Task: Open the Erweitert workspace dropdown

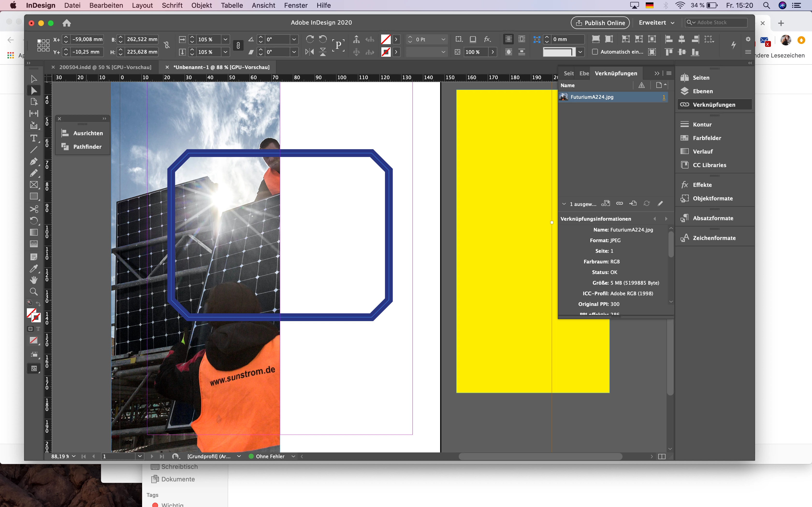Action: pyautogui.click(x=656, y=22)
